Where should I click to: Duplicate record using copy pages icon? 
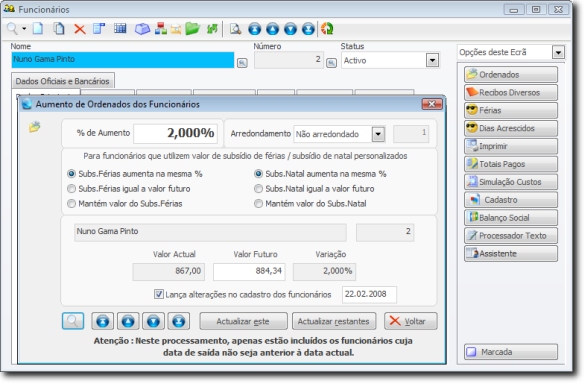59,29
